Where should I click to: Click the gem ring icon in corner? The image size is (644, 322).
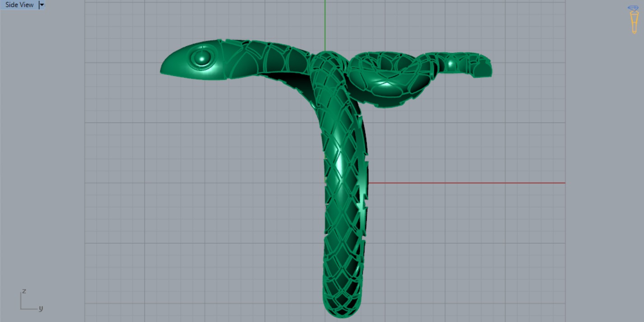click(634, 19)
